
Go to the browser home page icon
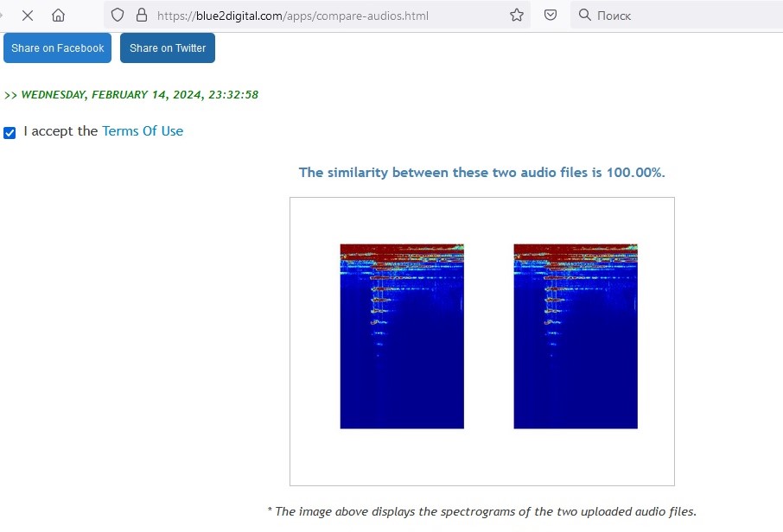[59, 16]
